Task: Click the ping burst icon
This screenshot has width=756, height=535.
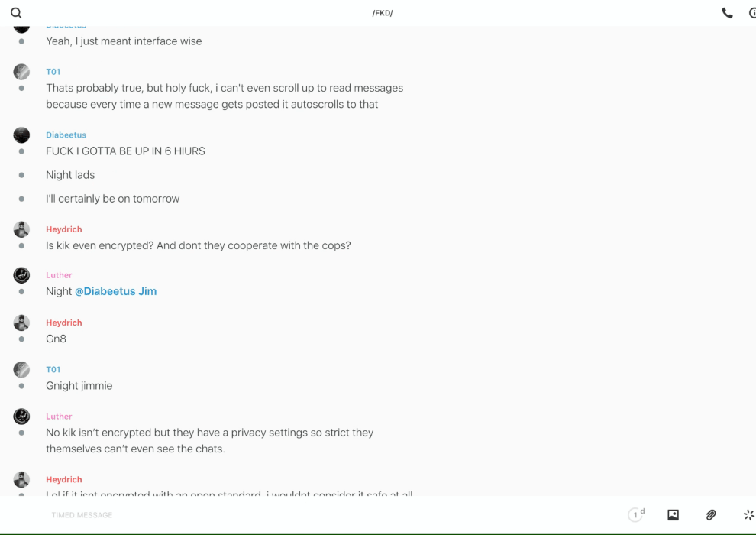Action: click(748, 515)
